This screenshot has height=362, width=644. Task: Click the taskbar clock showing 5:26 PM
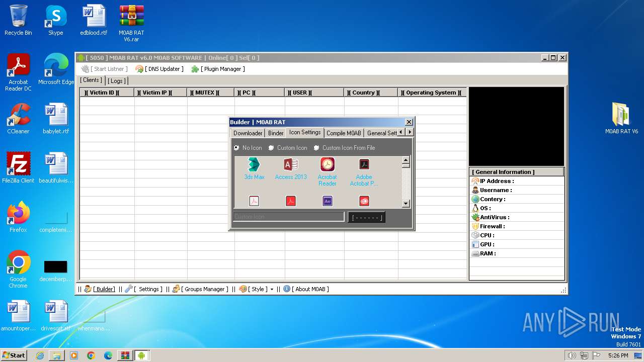(x=618, y=355)
